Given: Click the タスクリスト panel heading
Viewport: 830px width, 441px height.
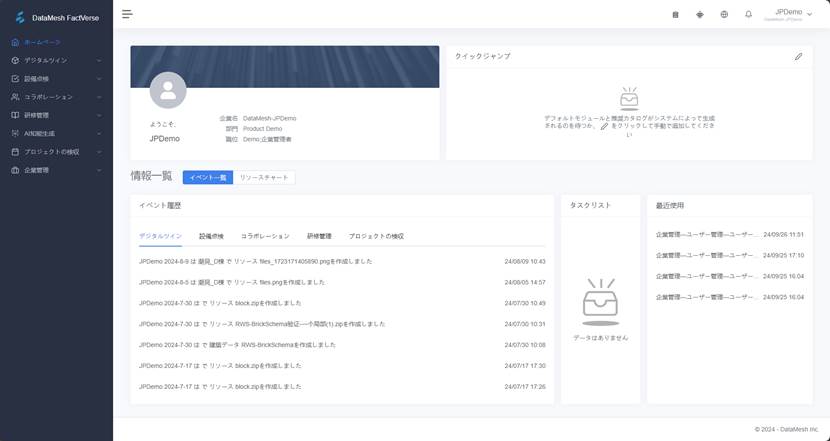Looking at the screenshot, I should pyautogui.click(x=590, y=205).
